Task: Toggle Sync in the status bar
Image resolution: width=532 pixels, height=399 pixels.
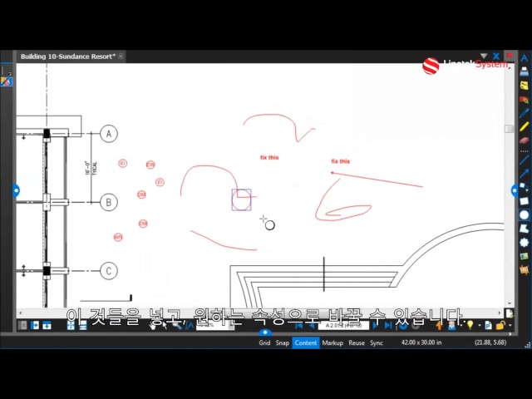Action: [x=377, y=342]
